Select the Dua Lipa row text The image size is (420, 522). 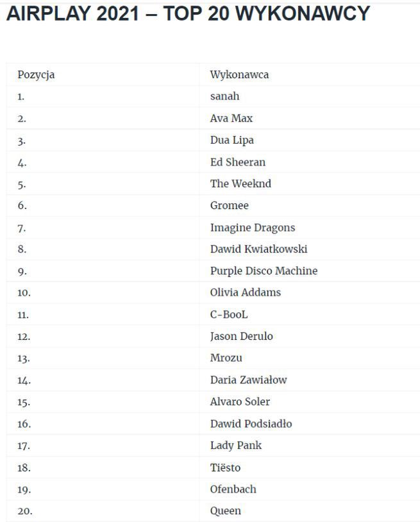[232, 140]
